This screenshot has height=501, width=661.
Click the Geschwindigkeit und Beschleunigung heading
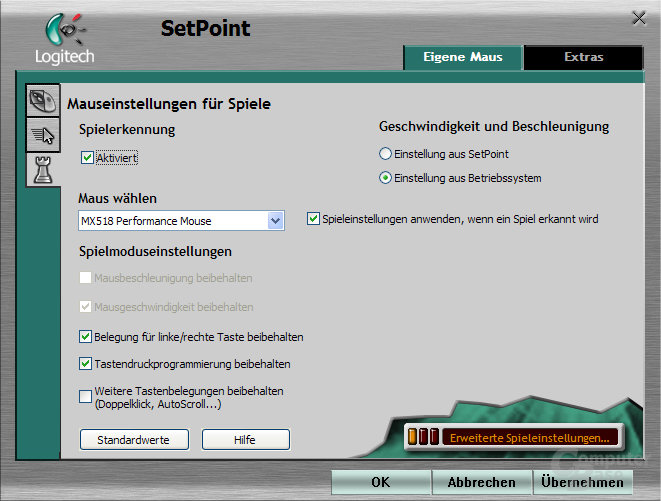click(494, 127)
